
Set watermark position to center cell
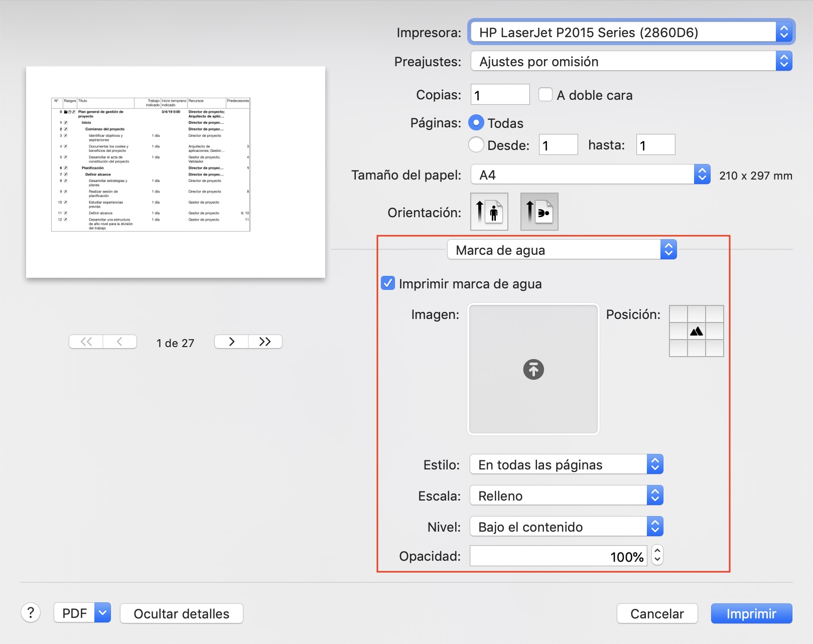696,331
